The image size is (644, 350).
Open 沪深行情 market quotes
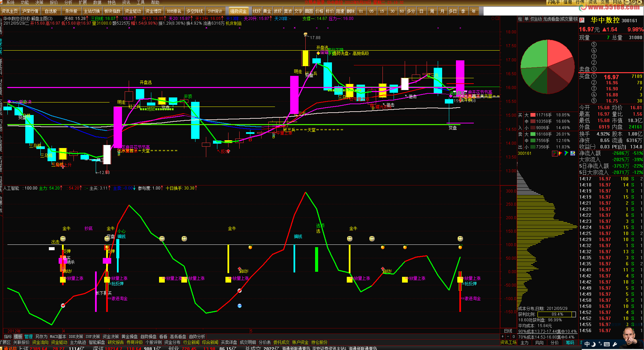click(30, 11)
